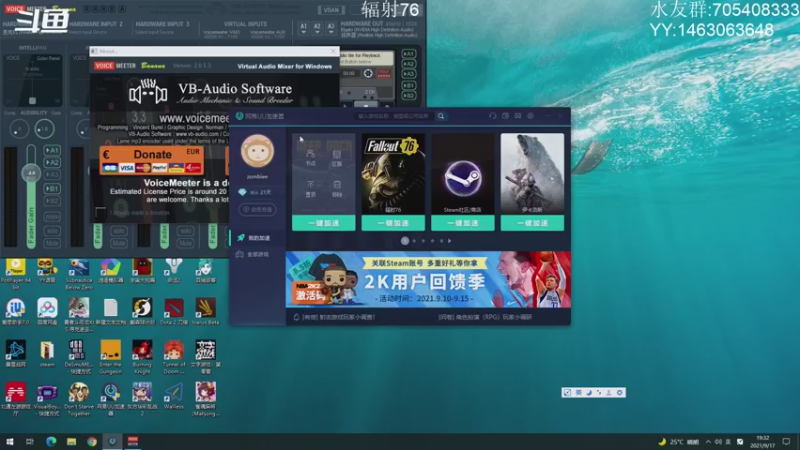Open the A3 hardware out dropdown
This screenshot has width=800, height=450.
[x=331, y=28]
